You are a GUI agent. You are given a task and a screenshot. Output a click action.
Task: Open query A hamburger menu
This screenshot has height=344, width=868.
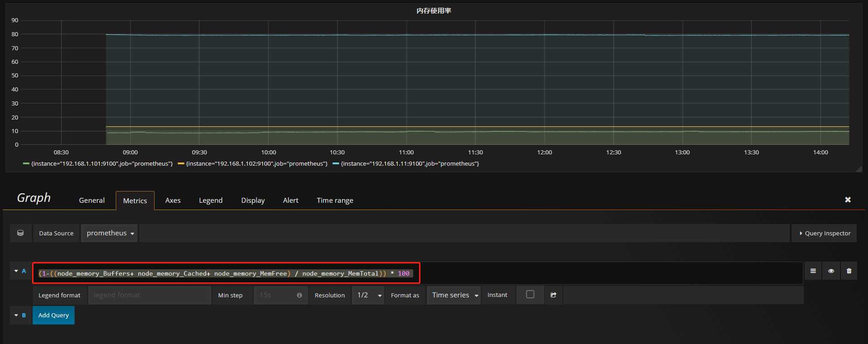tap(813, 271)
